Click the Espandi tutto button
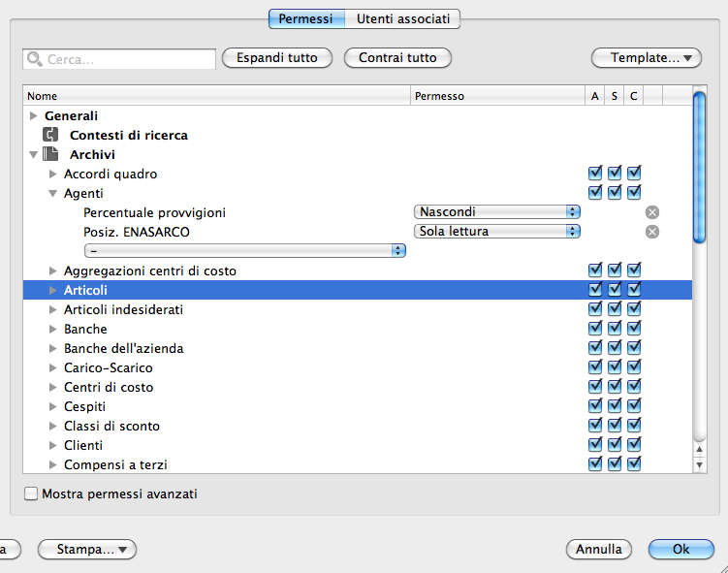This screenshot has width=728, height=573. [277, 58]
